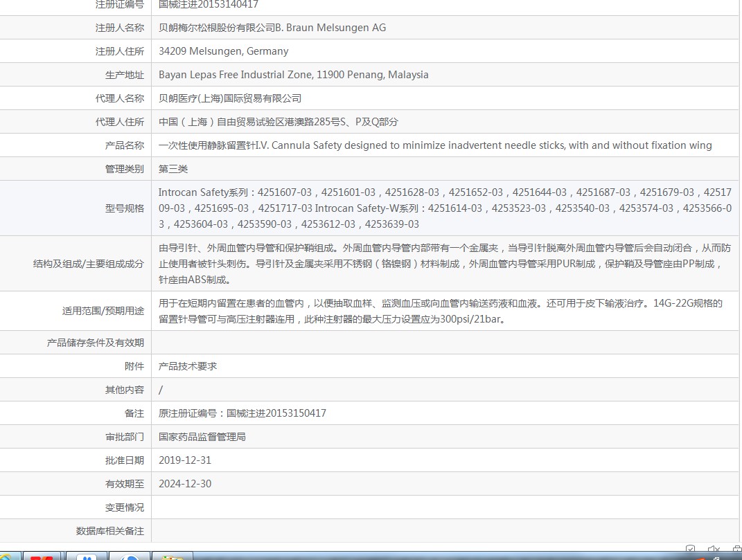Click the registration number 国械注进20153140417
The height and width of the screenshot is (560, 742).
pyautogui.click(x=209, y=4)
